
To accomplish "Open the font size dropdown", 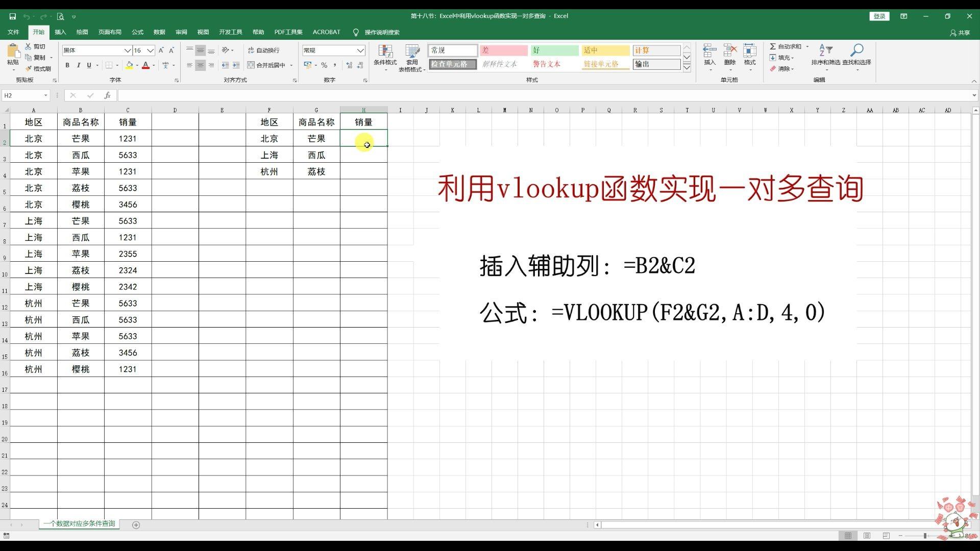I will pos(150,51).
